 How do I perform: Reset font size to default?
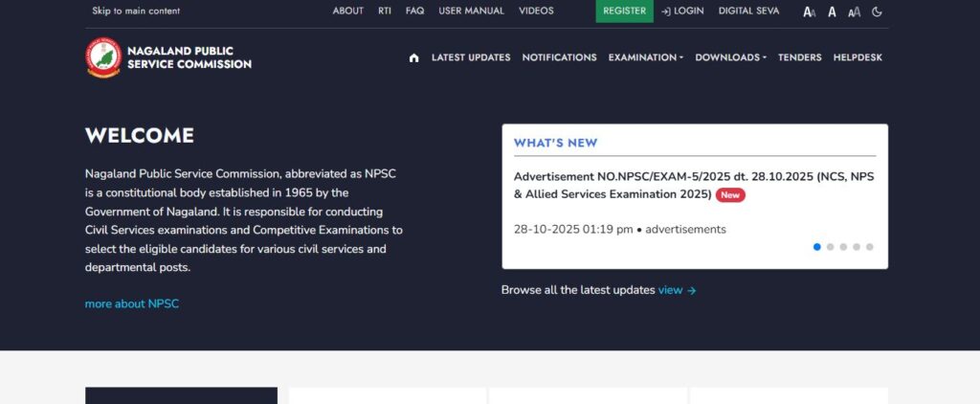pyautogui.click(x=832, y=11)
